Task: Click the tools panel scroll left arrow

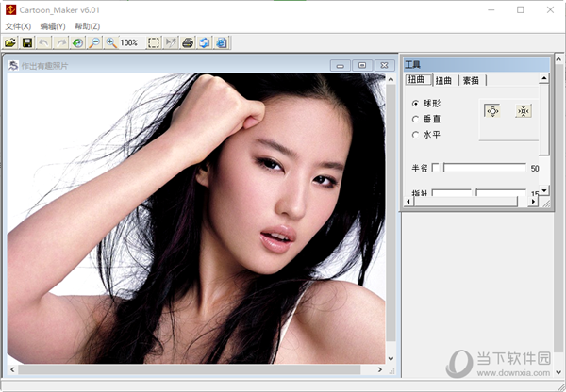Action: (408, 202)
